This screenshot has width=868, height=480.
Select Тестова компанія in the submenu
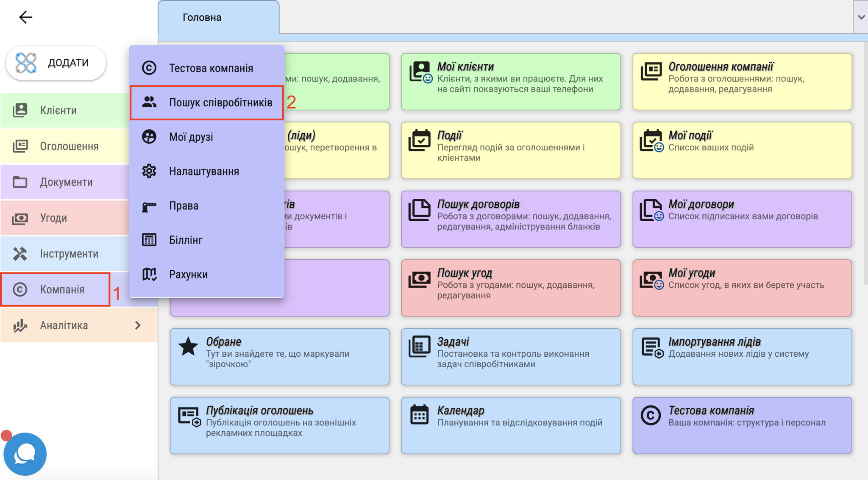coord(207,68)
